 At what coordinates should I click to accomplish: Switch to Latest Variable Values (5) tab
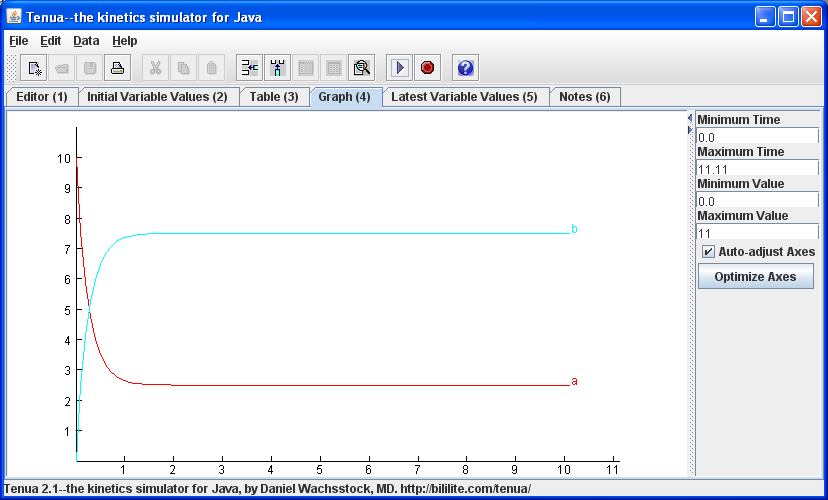(464, 97)
